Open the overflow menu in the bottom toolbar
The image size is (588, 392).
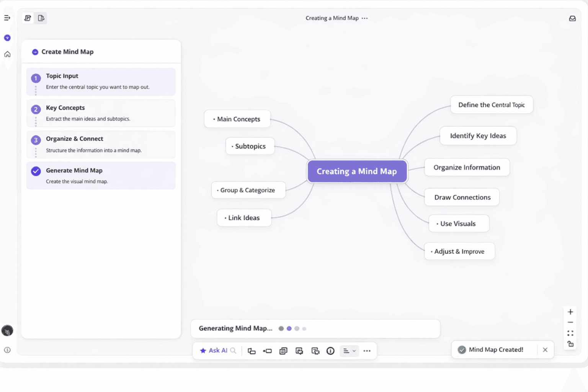[367, 351]
